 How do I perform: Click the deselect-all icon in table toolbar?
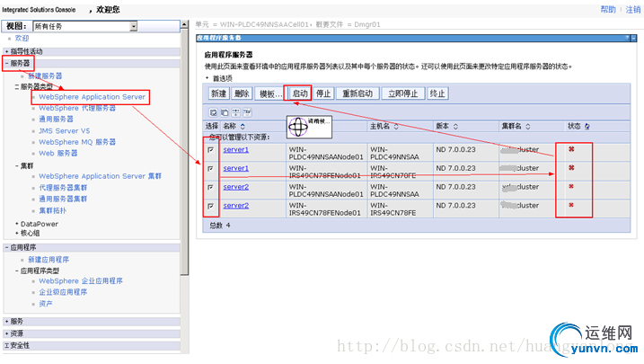point(225,112)
